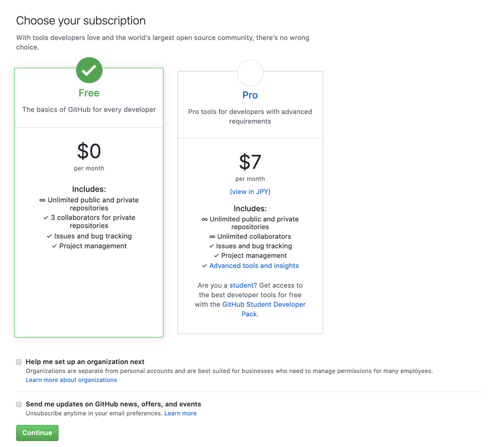Click checkmark icon beside 3 collaborators item
Viewport: 504px width, 447px height.
(x=46, y=218)
